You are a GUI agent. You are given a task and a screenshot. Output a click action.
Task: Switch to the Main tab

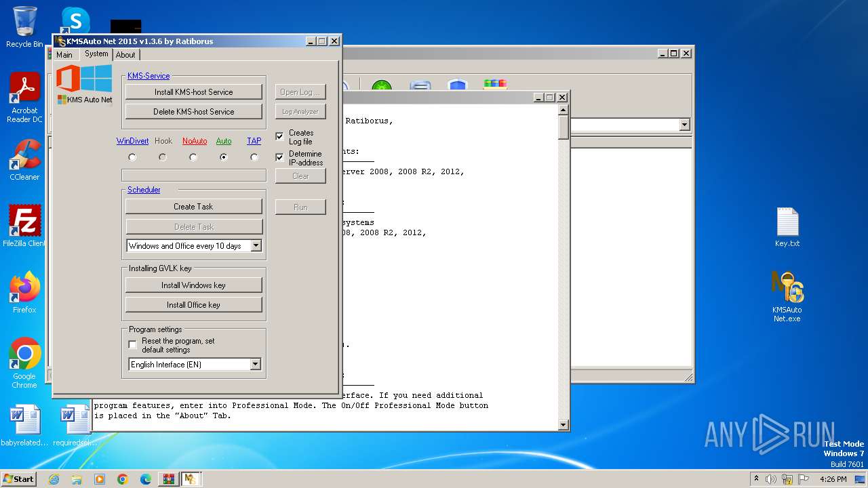click(x=64, y=55)
